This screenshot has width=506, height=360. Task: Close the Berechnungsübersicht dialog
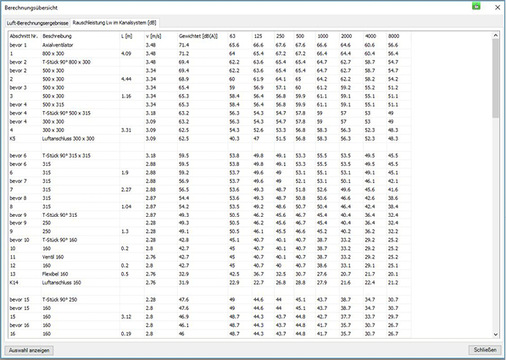[x=497, y=7]
